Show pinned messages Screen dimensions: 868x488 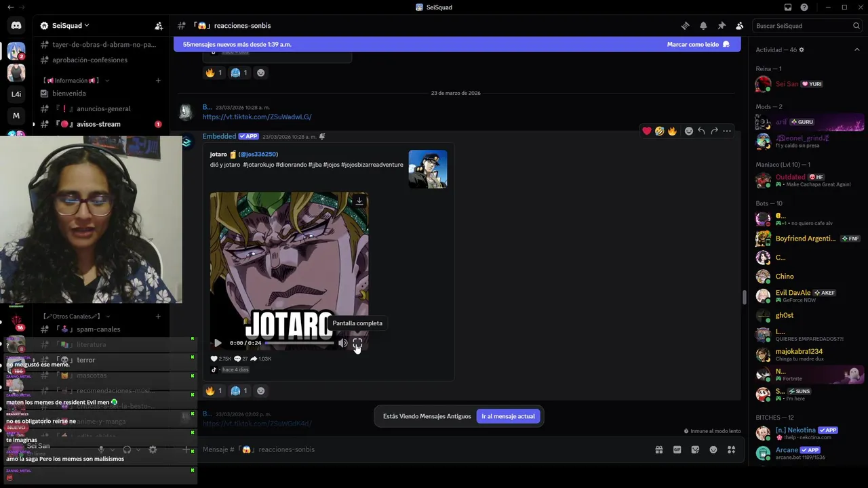pyautogui.click(x=722, y=26)
